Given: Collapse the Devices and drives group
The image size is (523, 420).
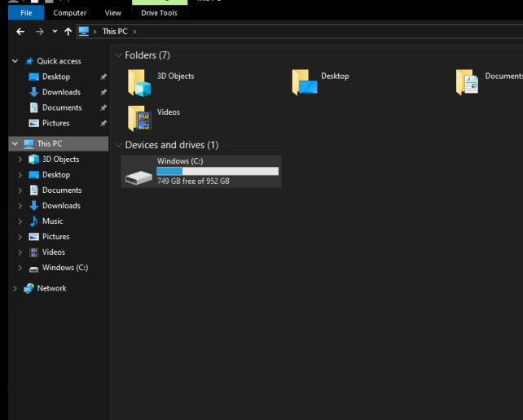Looking at the screenshot, I should click(x=118, y=145).
